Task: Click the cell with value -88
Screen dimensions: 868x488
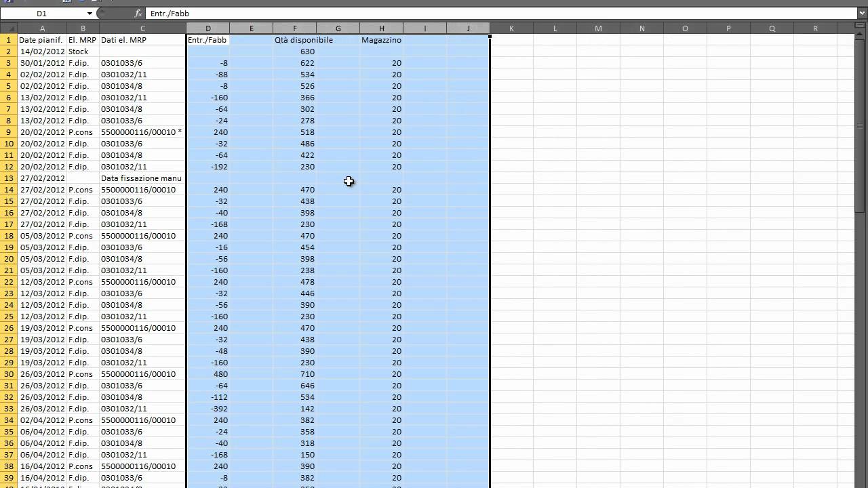Action: pyautogui.click(x=208, y=75)
